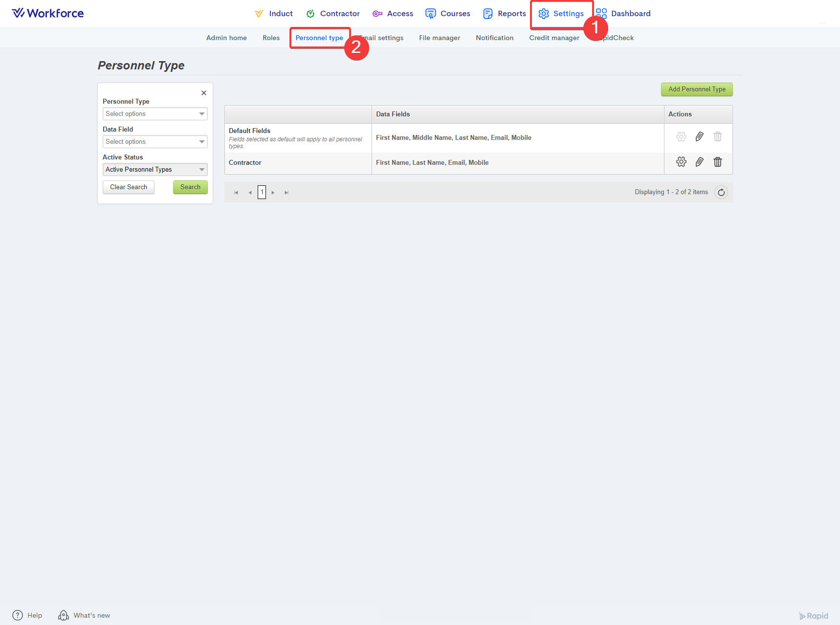The height and width of the screenshot is (625, 840).
Task: Expand the Data Field dropdown
Action: (x=155, y=142)
